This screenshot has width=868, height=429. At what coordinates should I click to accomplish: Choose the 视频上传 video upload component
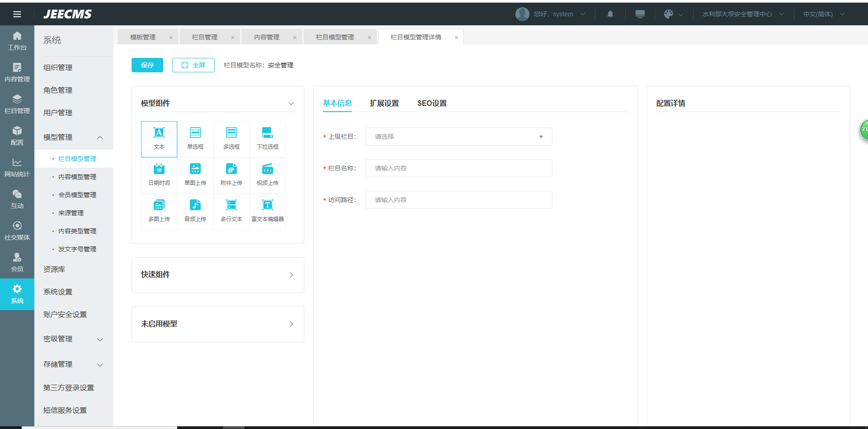[x=267, y=174]
